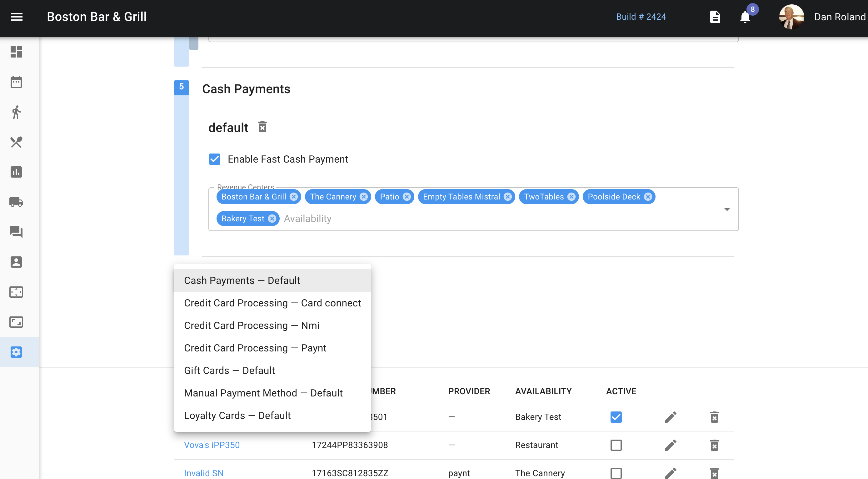Delete the Bakery Test device row
This screenshot has width=868, height=479.
tap(714, 417)
